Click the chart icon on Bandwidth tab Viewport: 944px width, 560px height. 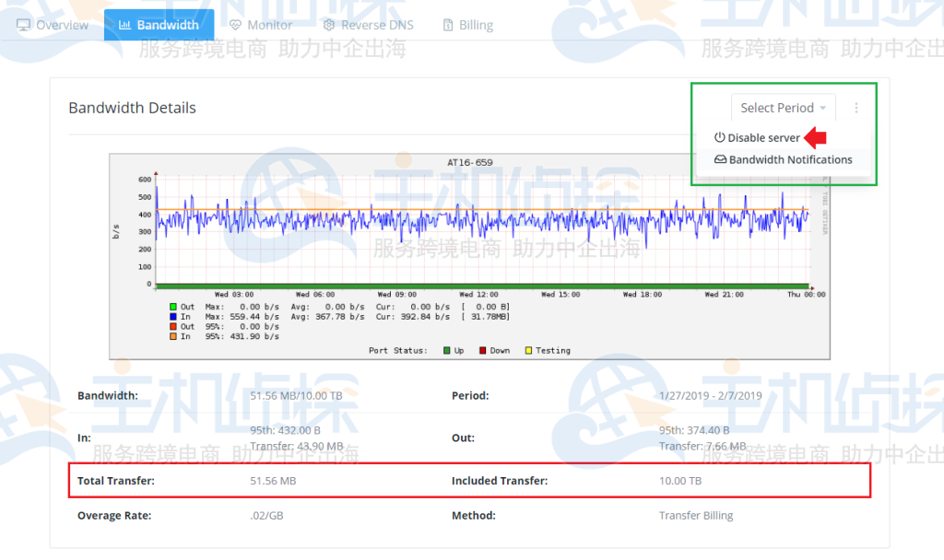(x=124, y=25)
